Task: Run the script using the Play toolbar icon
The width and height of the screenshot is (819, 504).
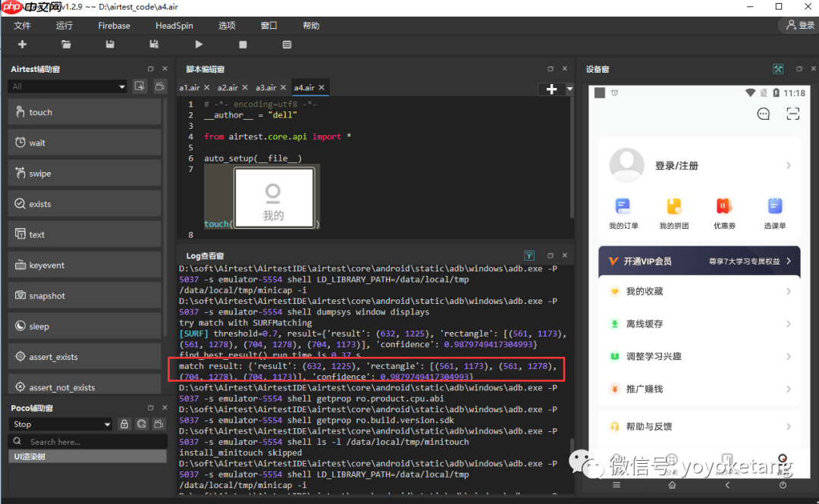Action: coord(198,44)
